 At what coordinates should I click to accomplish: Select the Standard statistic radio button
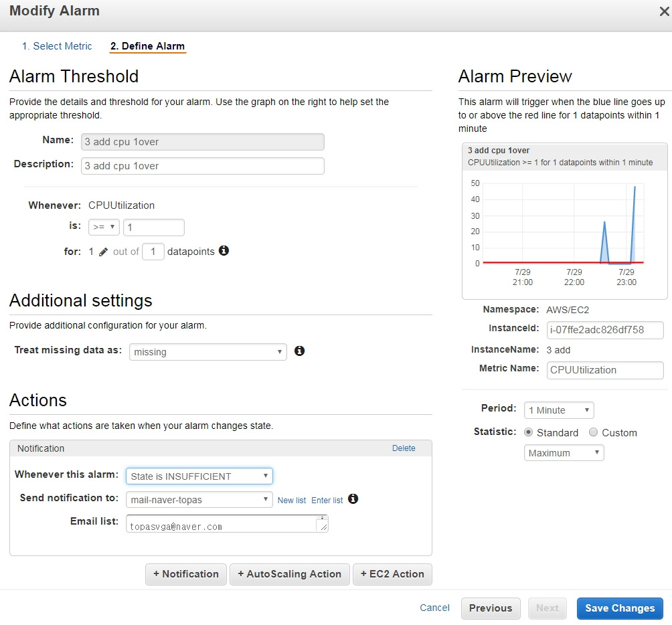click(x=528, y=433)
